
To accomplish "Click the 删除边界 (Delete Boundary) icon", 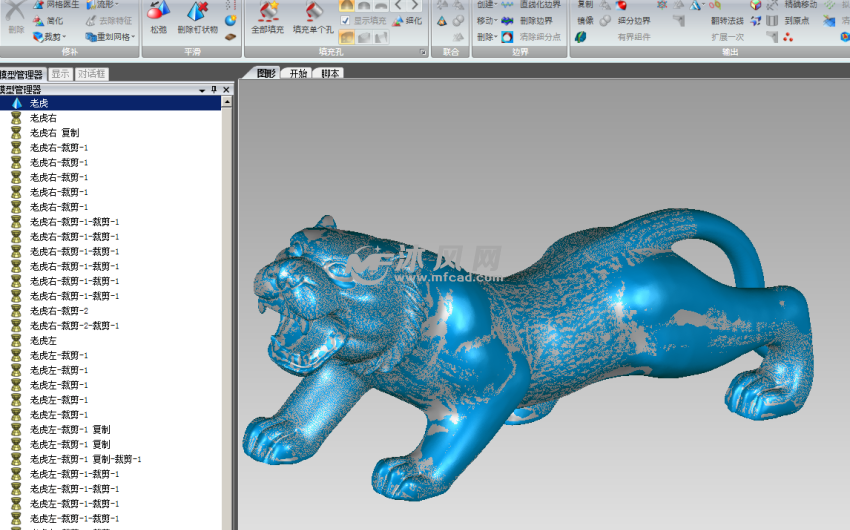I will point(527,20).
